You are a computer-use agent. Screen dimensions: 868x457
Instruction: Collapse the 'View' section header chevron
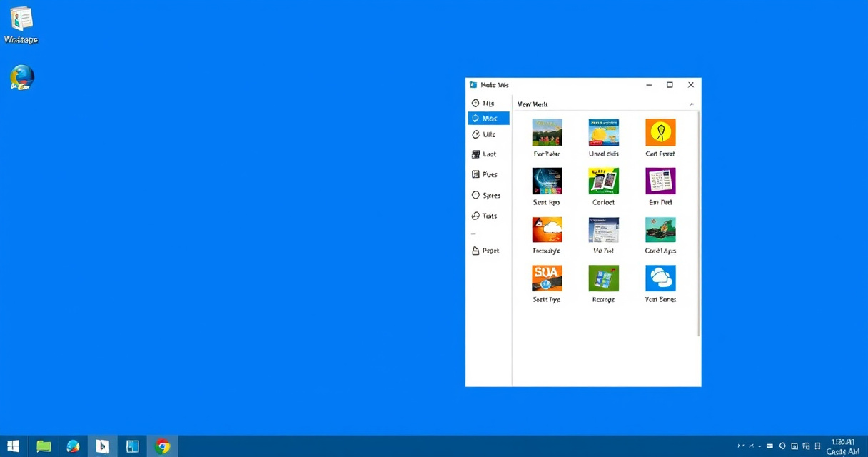[x=691, y=105]
